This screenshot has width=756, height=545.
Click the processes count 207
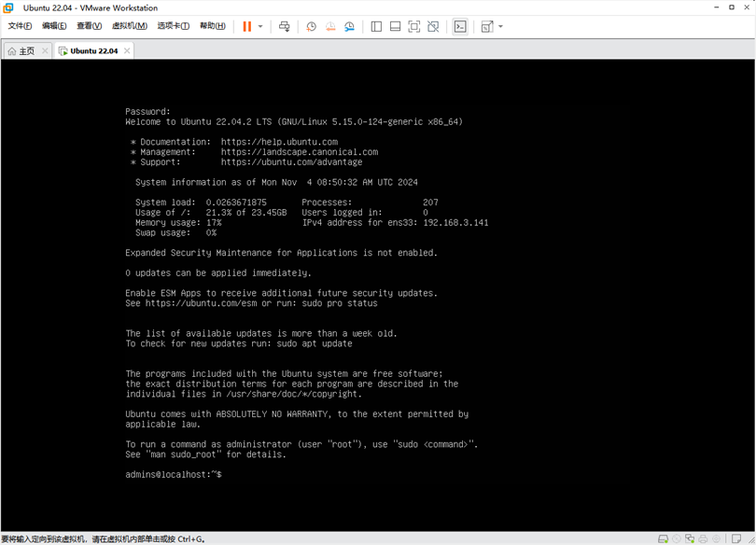click(430, 203)
